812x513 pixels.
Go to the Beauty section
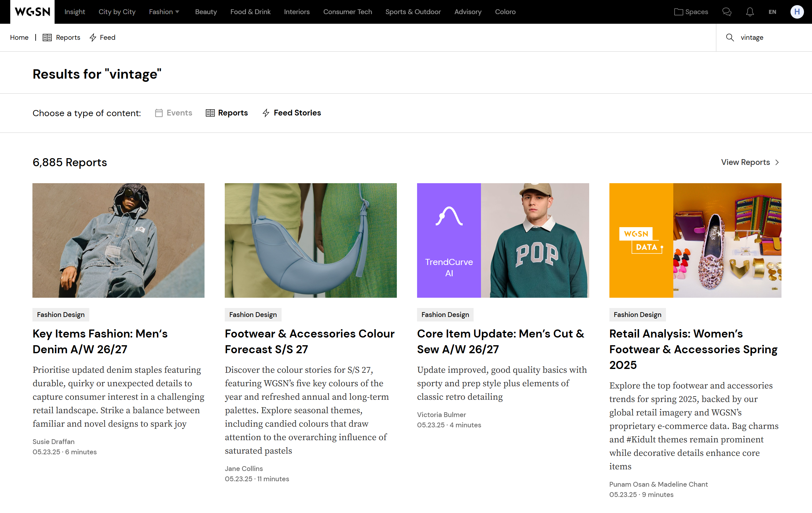[206, 12]
